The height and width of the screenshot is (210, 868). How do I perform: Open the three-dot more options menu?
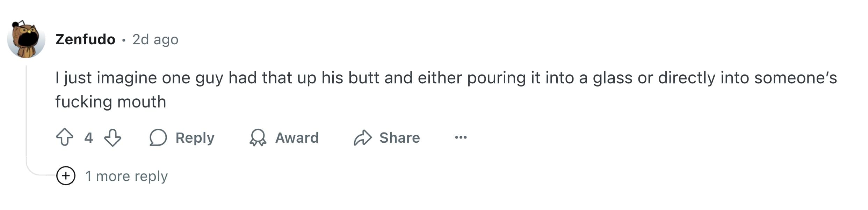[x=461, y=137]
